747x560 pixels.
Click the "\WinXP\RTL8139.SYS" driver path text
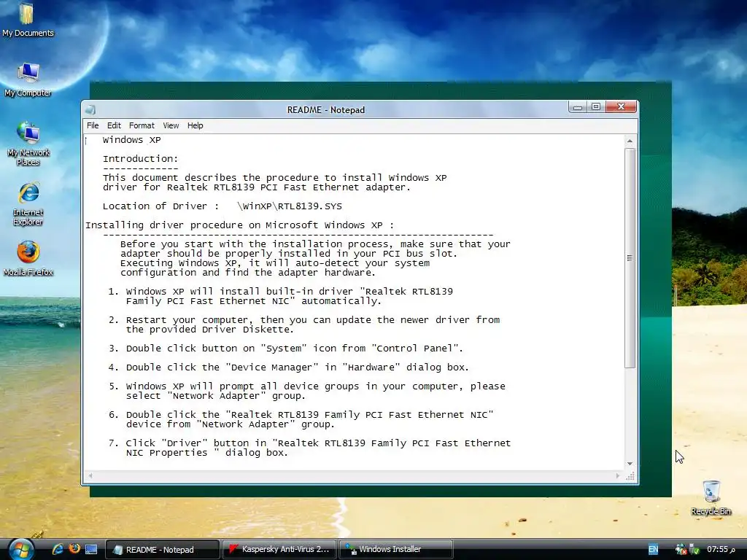coord(290,206)
